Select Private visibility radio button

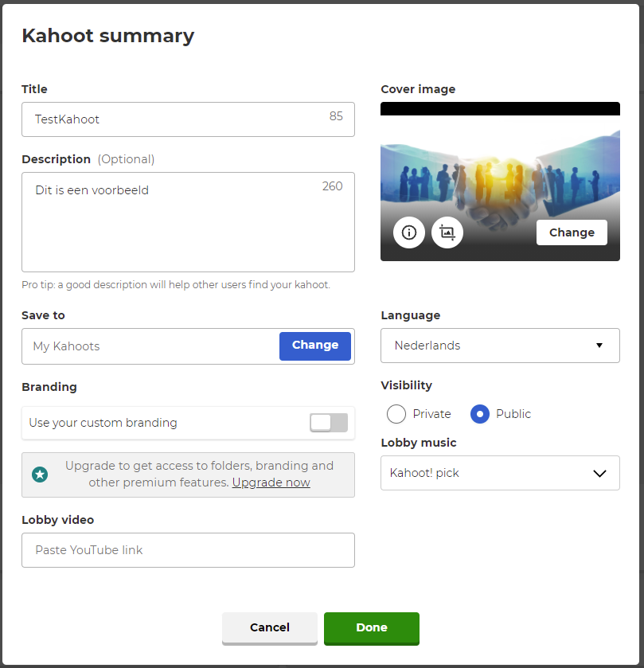tap(396, 414)
